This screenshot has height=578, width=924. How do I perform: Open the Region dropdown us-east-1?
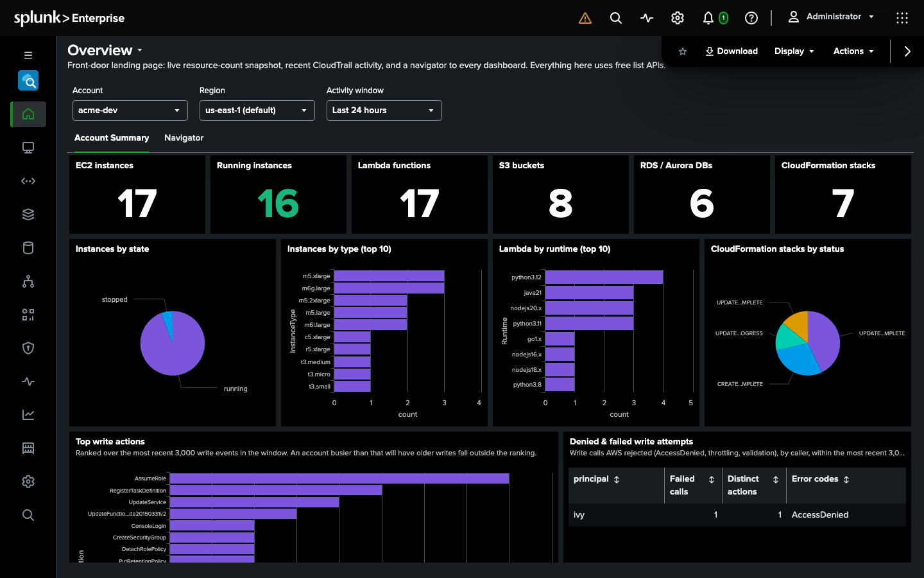[x=257, y=110]
